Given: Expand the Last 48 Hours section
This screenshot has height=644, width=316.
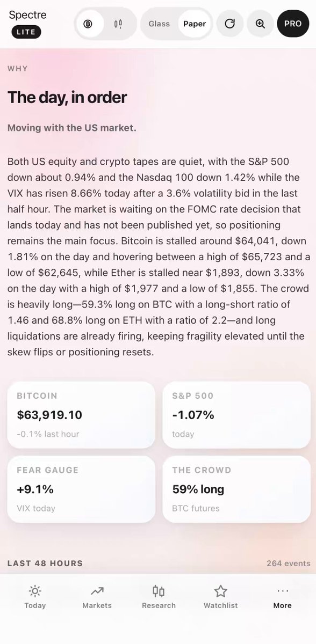Looking at the screenshot, I should click(45, 563).
